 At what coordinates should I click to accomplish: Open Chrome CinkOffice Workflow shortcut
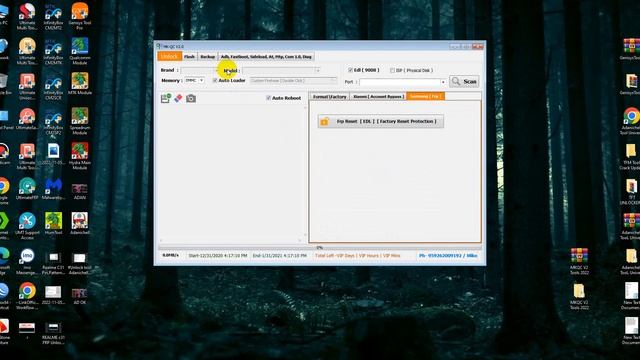pos(27,296)
